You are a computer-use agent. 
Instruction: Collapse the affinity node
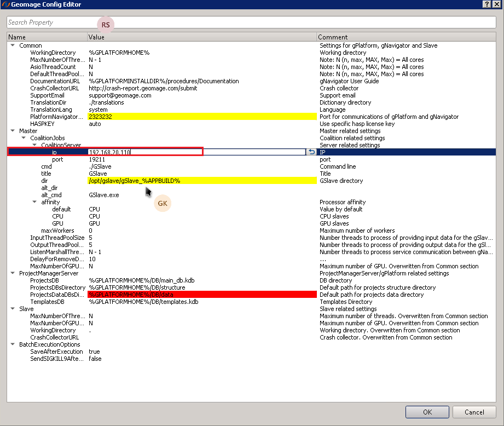click(34, 202)
